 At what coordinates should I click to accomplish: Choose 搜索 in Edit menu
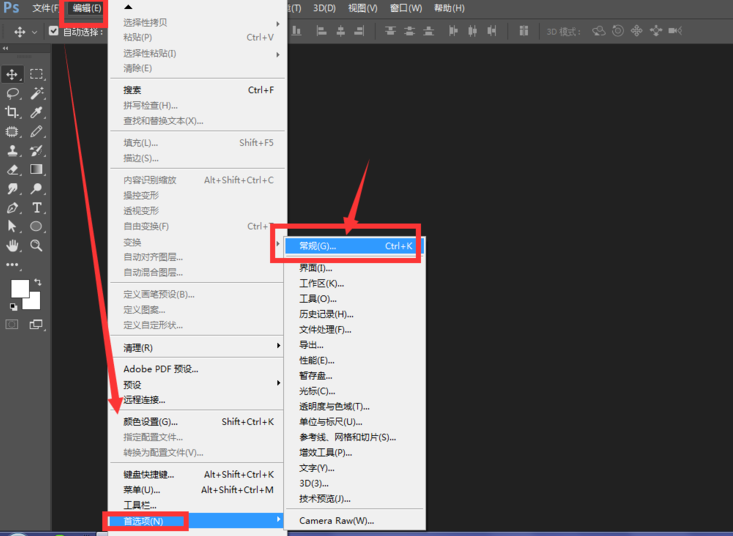point(197,90)
